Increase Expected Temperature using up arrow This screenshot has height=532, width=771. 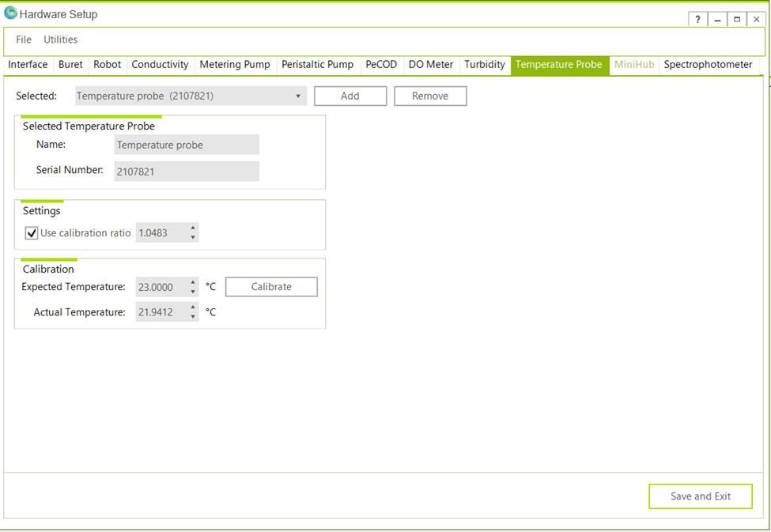point(193,282)
